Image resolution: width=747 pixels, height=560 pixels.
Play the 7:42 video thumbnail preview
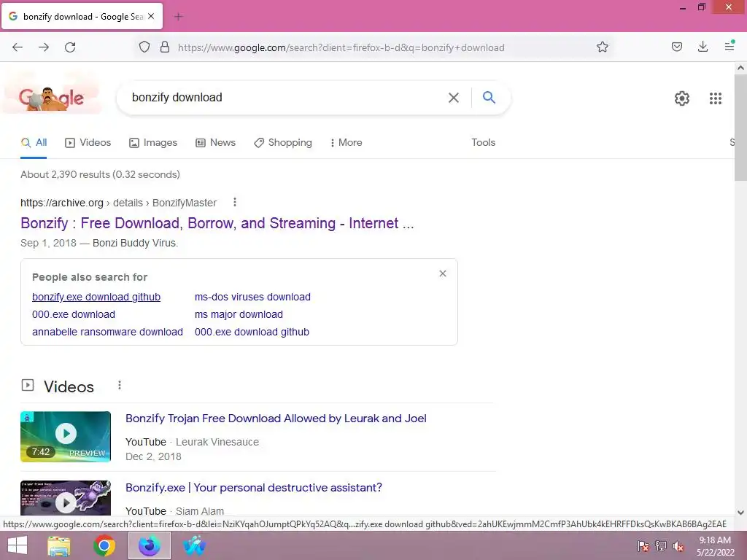point(66,437)
